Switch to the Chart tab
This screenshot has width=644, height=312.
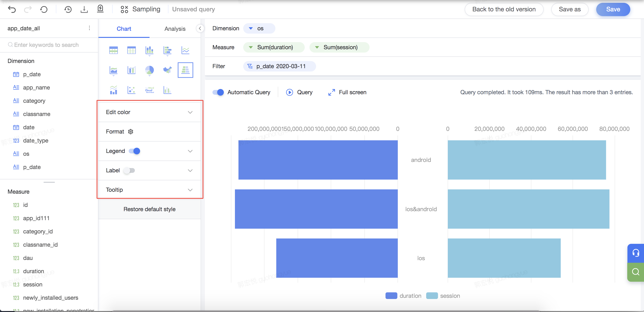tap(124, 29)
